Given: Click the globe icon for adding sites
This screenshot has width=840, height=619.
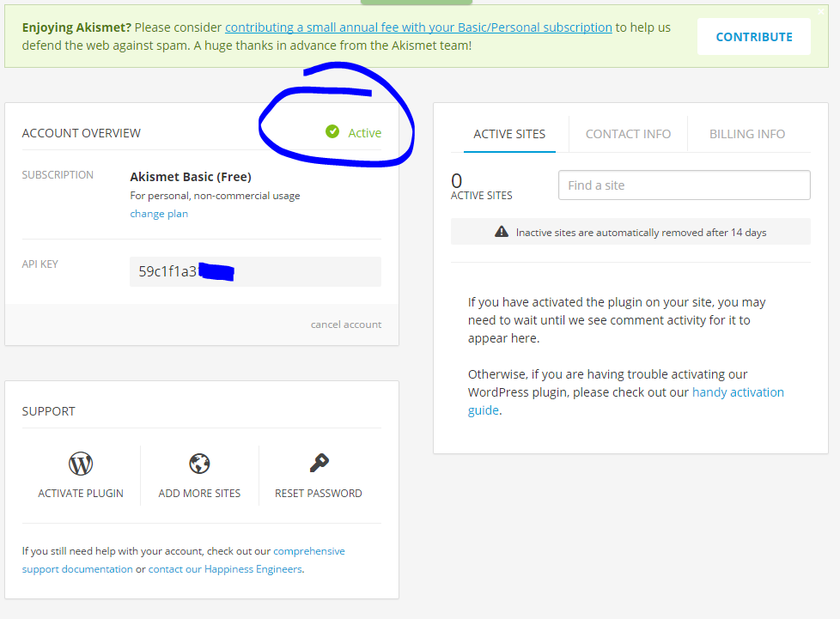Looking at the screenshot, I should (199, 464).
